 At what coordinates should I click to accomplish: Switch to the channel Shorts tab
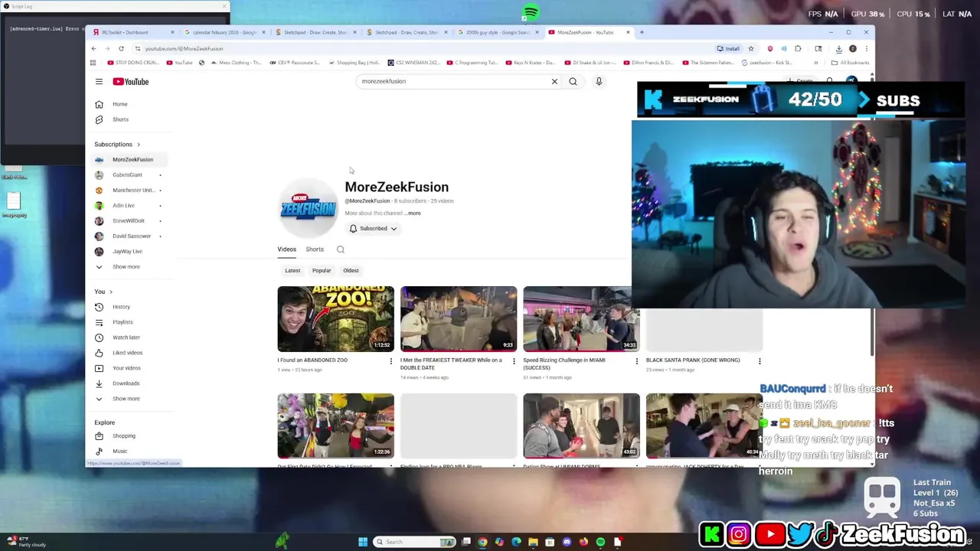315,249
